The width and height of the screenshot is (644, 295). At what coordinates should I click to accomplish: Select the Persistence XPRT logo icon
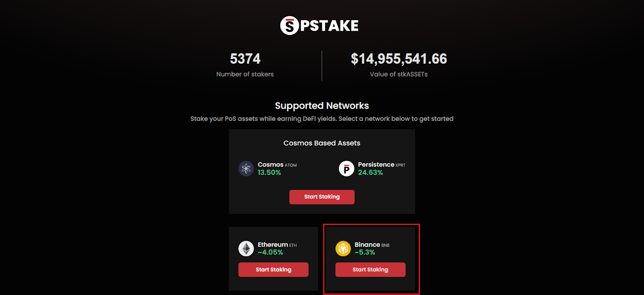(x=347, y=168)
